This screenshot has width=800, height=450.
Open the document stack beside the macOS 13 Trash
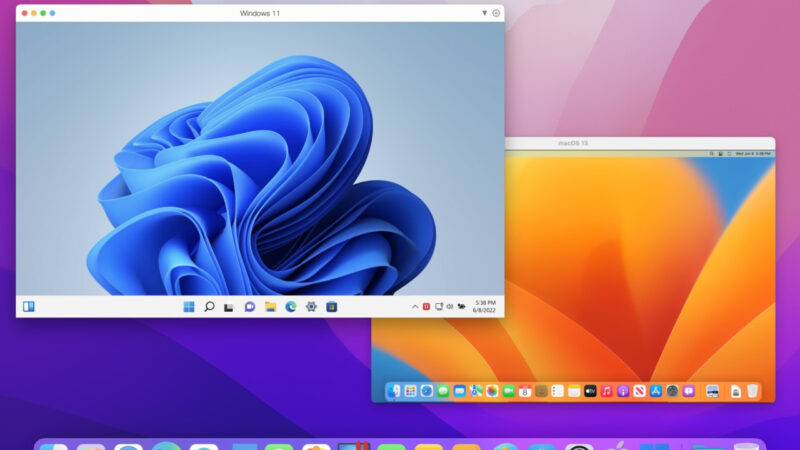click(x=736, y=391)
